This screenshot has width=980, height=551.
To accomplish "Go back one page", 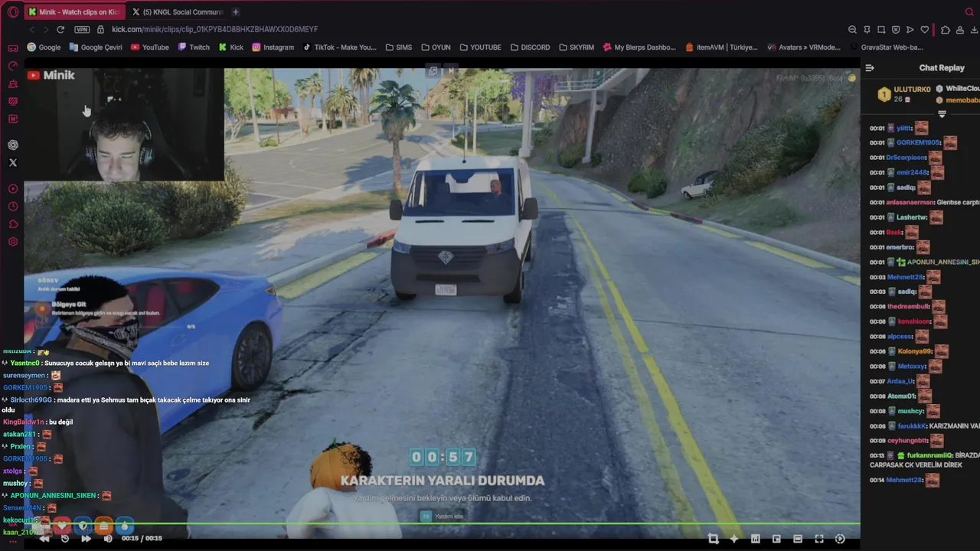I will 31,29.
